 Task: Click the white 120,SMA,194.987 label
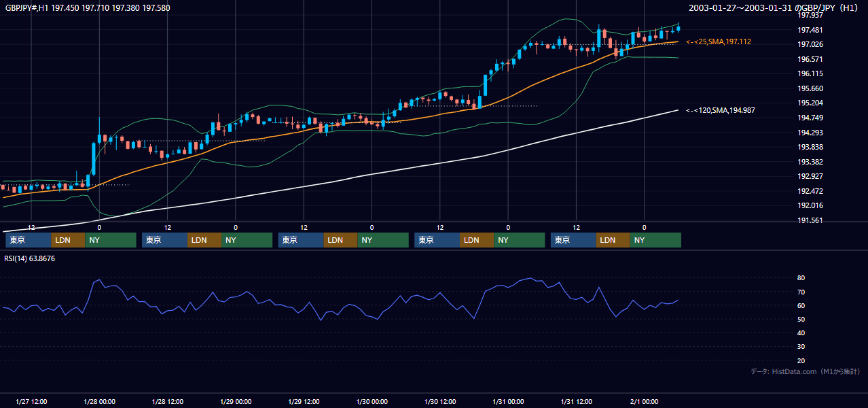pos(721,110)
